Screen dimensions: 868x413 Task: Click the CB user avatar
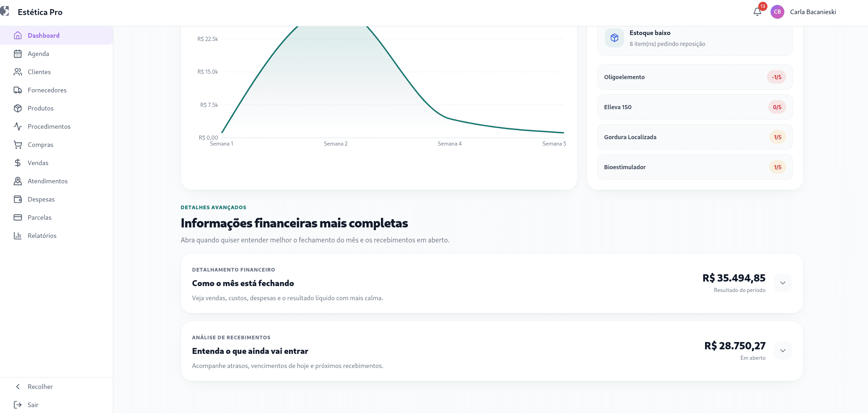(x=777, y=12)
